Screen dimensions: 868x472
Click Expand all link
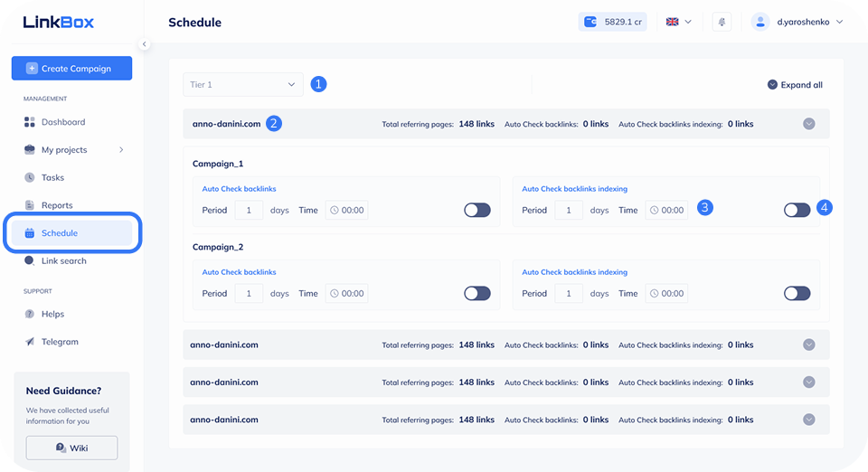click(795, 85)
